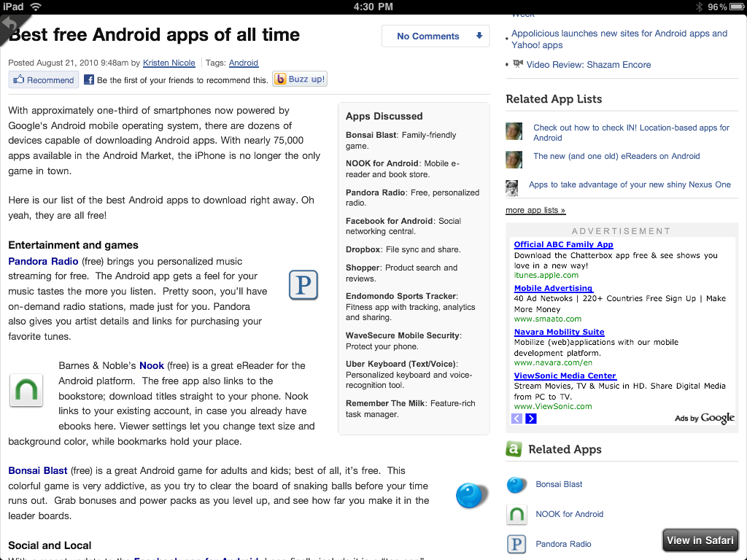Open Video Review: Shazam Encore link
This screenshot has width=747, height=560.
pos(589,65)
